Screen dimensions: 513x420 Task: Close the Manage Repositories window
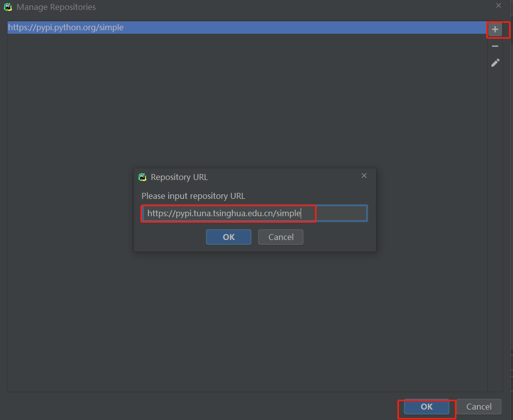tap(499, 5)
